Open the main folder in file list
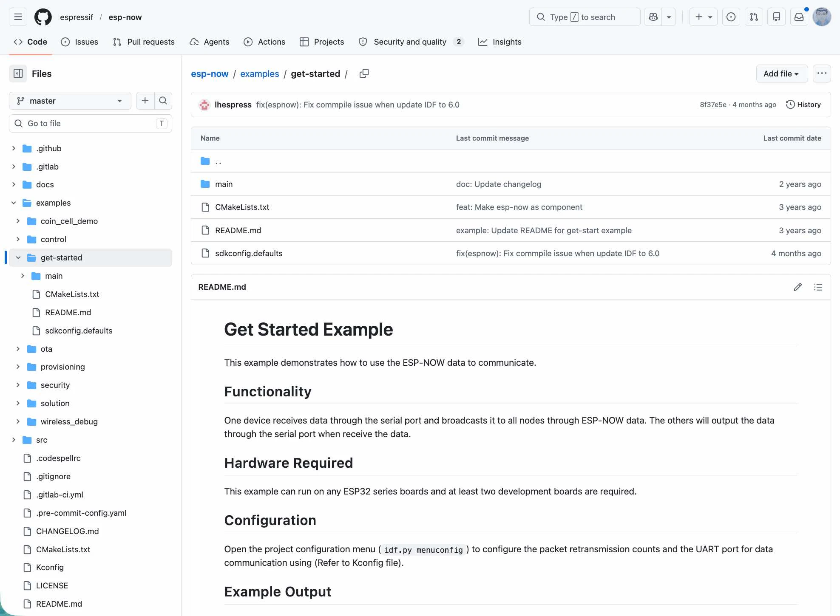Screen dimensions: 840x616 click(x=224, y=184)
